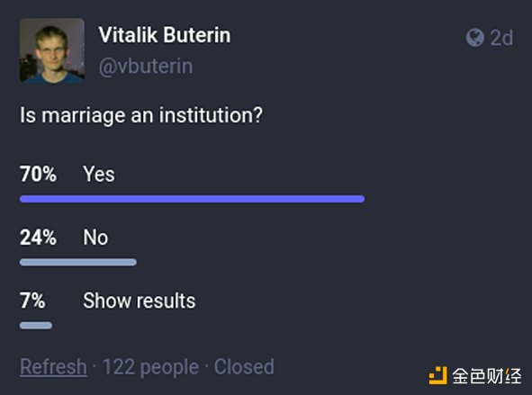532x395 pixels.
Task: Click the 122 people voter count
Action: (x=150, y=367)
